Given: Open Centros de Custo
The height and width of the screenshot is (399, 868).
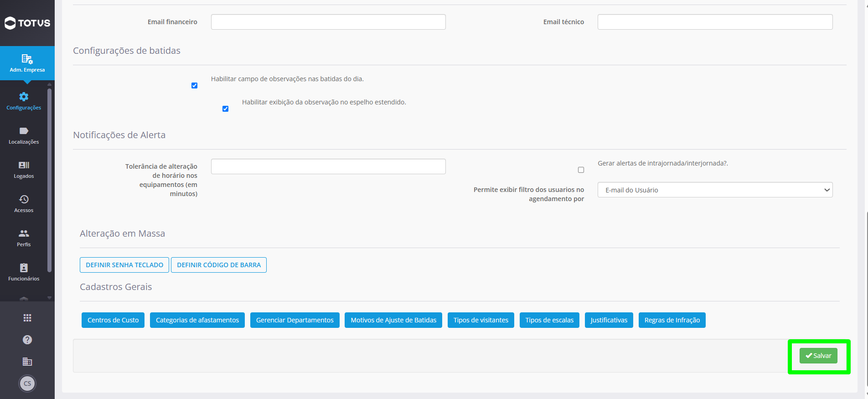Looking at the screenshot, I should coord(113,320).
